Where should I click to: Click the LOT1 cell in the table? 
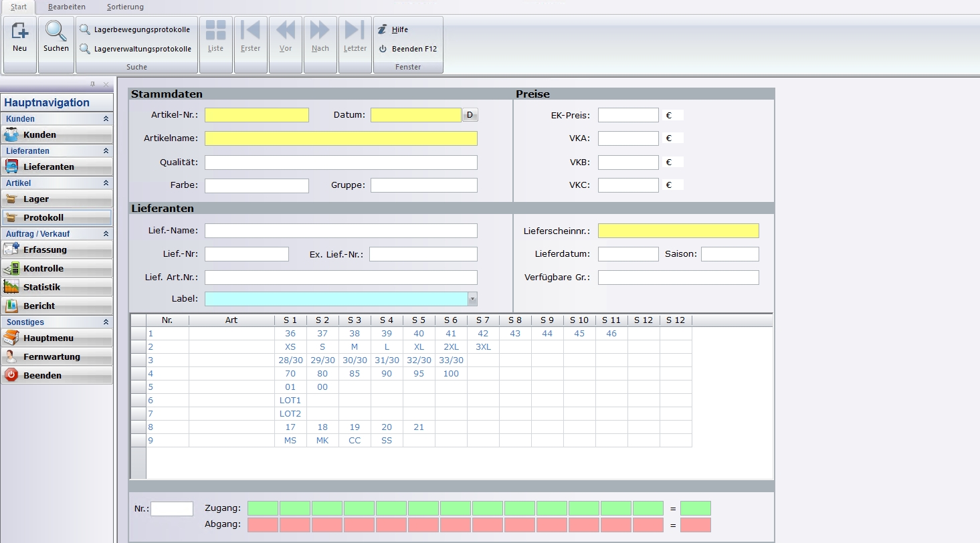point(290,401)
